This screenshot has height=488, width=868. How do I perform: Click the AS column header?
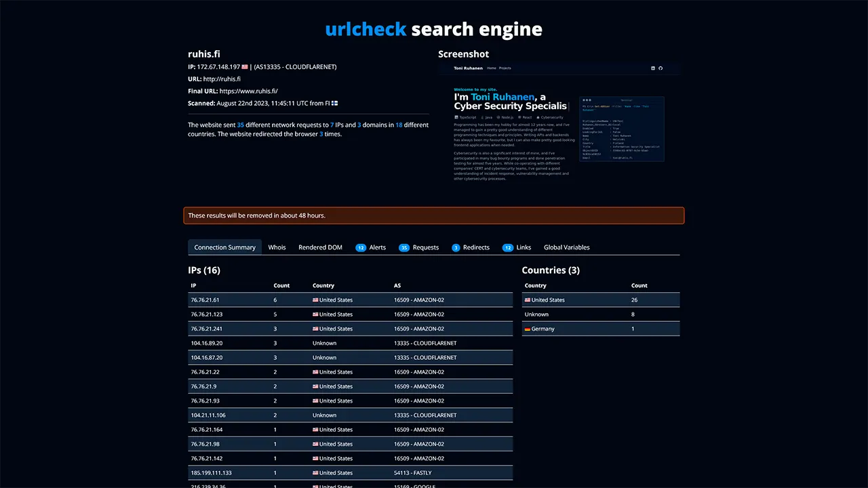pyautogui.click(x=397, y=285)
